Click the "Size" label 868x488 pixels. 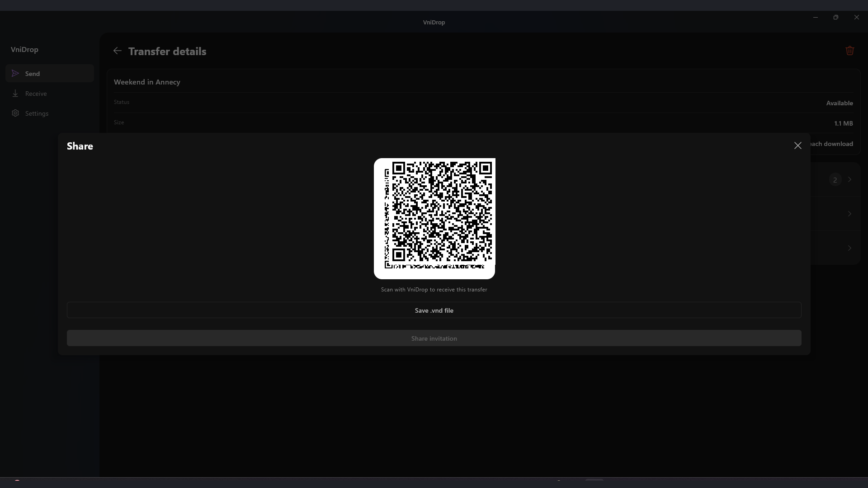click(119, 122)
